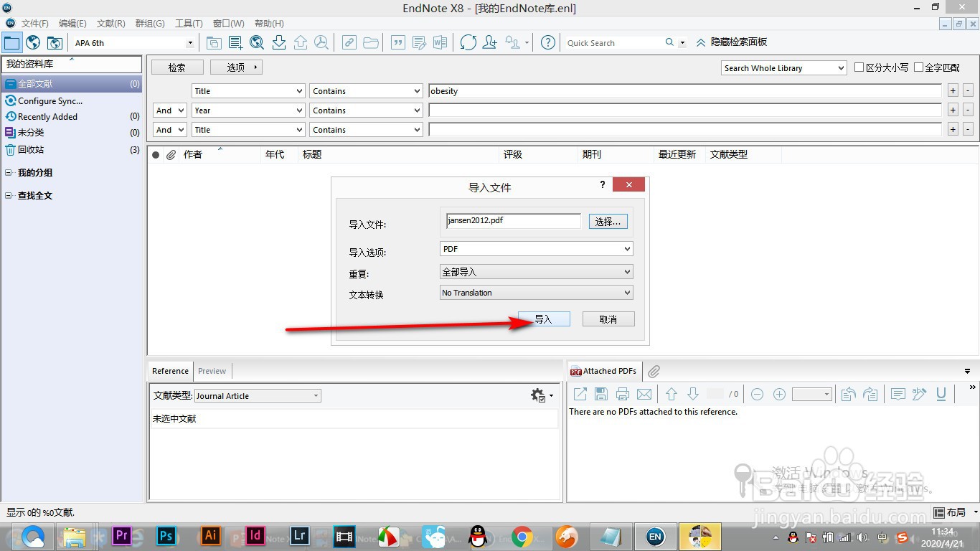The image size is (980, 551).
Task: Click the Find Full Text toolbar icon
Action: (321, 42)
